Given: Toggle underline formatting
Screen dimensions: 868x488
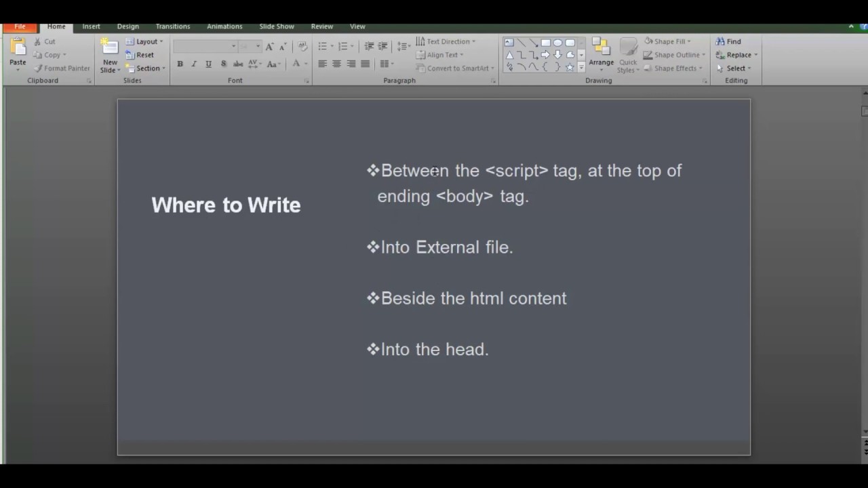Looking at the screenshot, I should (x=208, y=64).
